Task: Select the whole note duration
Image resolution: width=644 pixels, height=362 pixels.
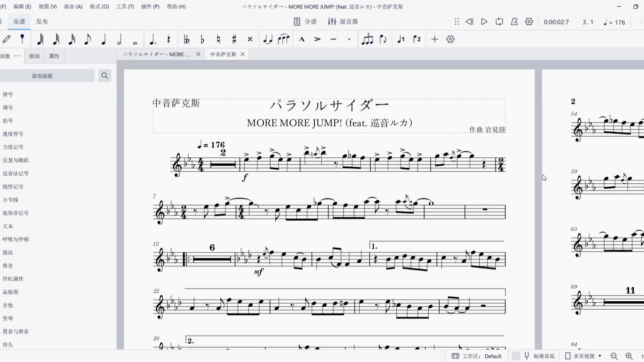Action: click(135, 43)
